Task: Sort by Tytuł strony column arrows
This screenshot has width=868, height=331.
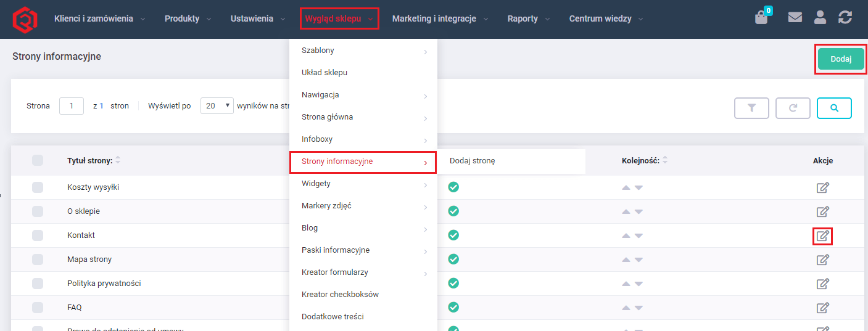Action: click(118, 160)
